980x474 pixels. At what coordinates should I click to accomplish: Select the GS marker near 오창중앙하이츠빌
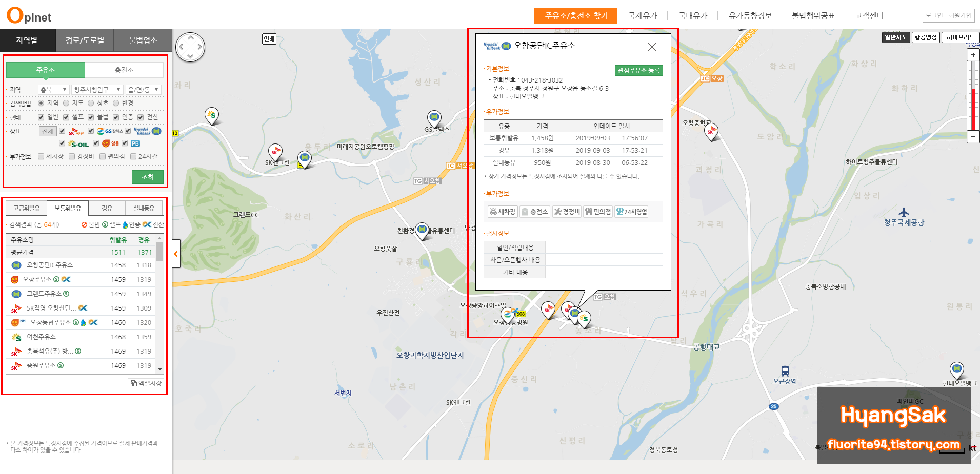508,315
